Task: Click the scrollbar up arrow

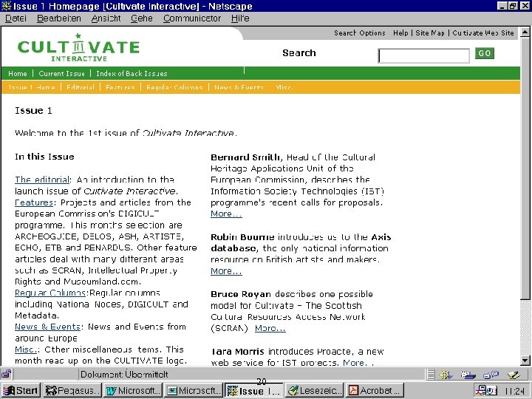Action: click(x=525, y=33)
